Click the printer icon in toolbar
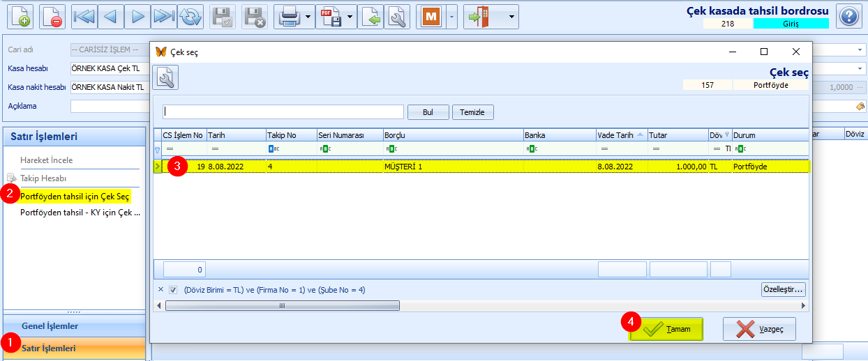Image resolution: width=868 pixels, height=361 pixels. tap(288, 17)
